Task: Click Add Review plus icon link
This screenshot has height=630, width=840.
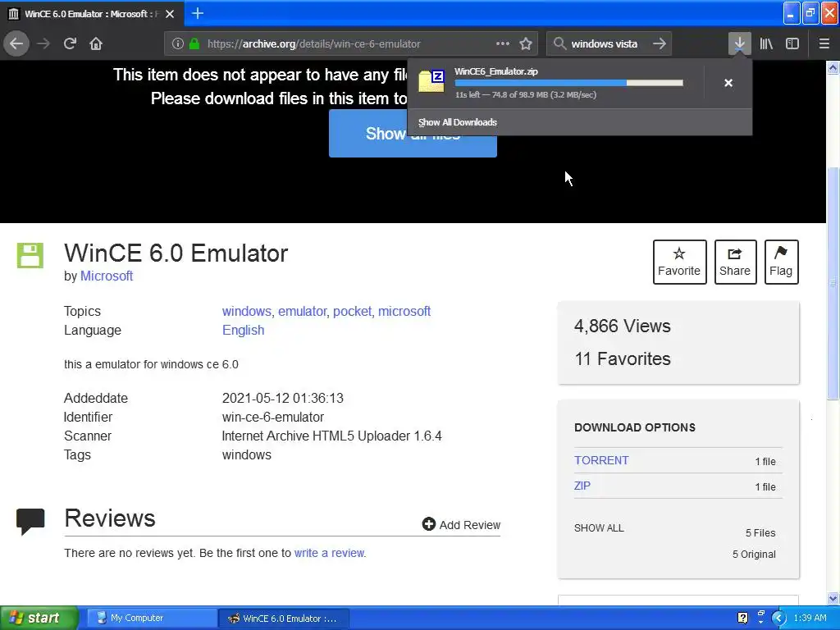Action: coord(461,524)
